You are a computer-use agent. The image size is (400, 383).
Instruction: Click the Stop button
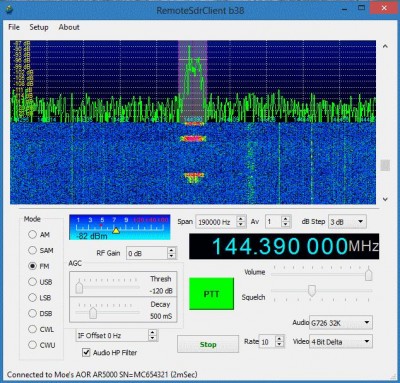pos(208,344)
